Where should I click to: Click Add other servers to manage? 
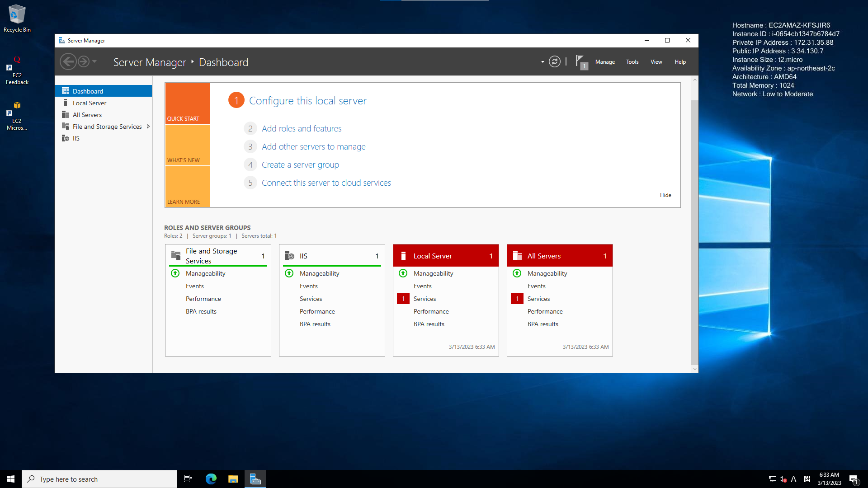[313, 146]
